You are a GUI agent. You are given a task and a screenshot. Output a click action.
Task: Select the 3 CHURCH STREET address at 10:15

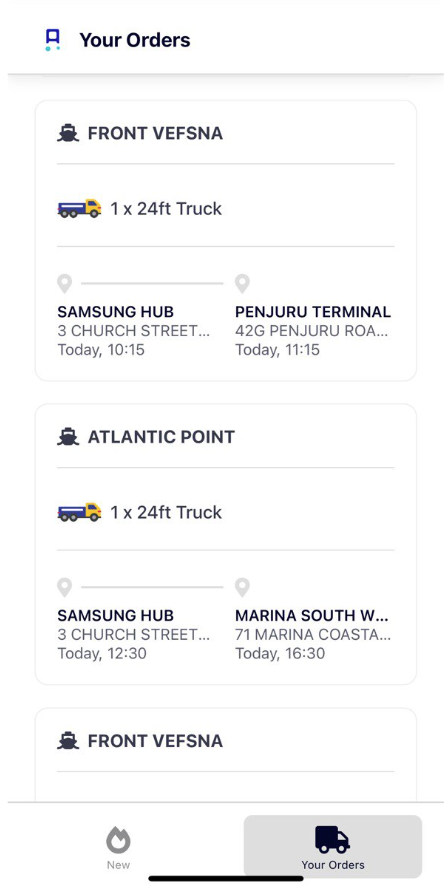[134, 331]
